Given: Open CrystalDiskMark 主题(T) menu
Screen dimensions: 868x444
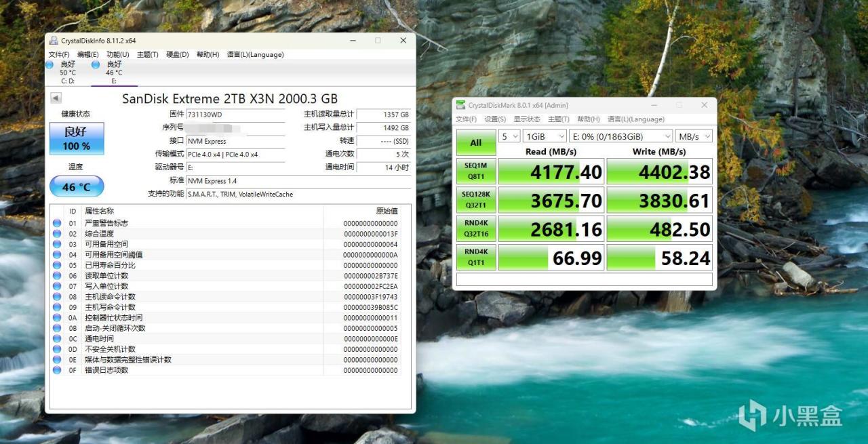Looking at the screenshot, I should coord(559,119).
